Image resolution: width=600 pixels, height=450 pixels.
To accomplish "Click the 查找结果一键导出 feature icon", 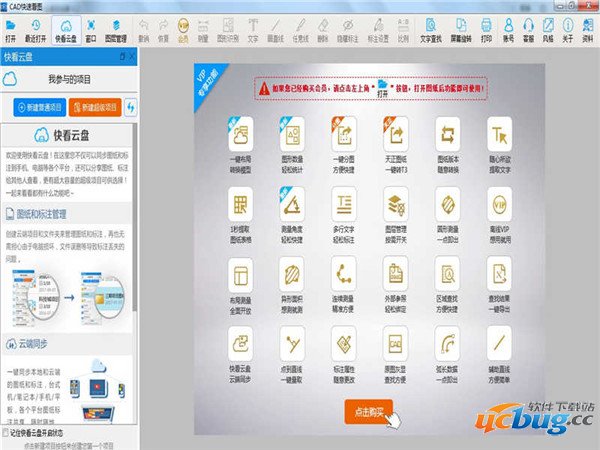I will 499,274.
